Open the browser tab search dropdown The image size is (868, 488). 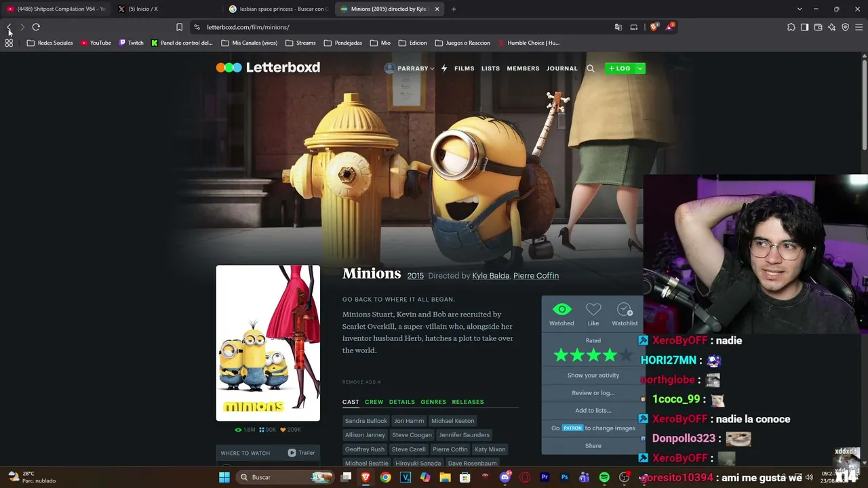pyautogui.click(x=800, y=9)
